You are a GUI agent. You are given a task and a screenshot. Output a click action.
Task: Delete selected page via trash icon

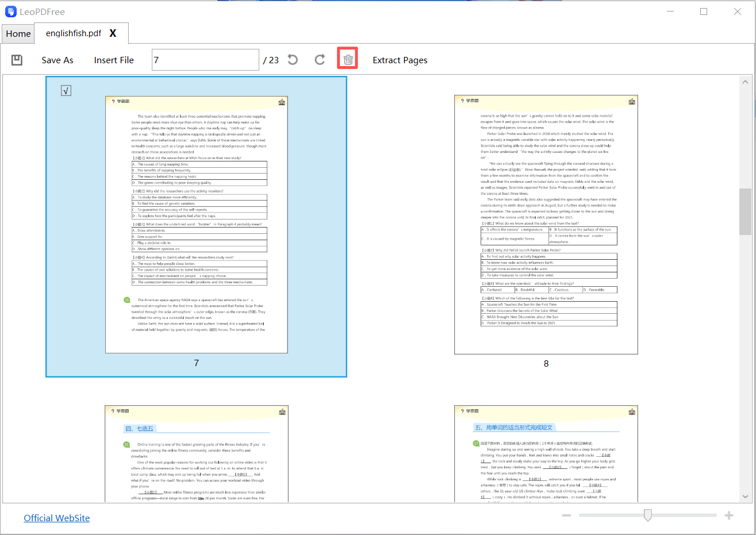347,58
